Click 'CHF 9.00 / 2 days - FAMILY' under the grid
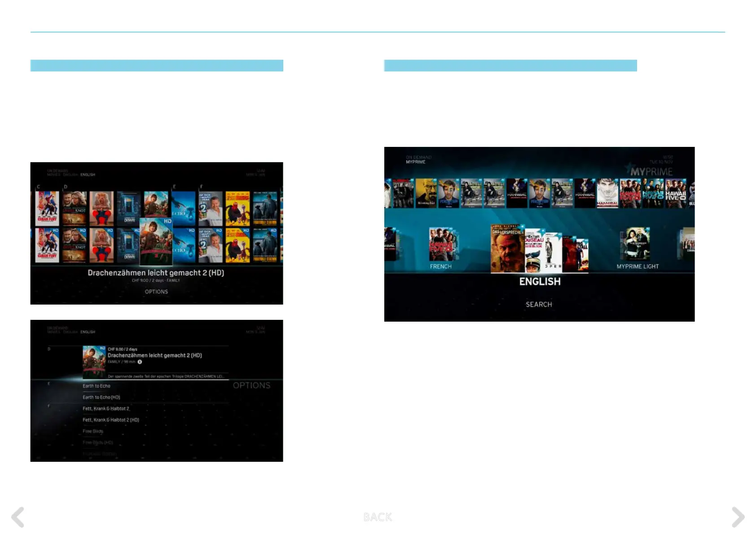Viewport: 756px width, 535px height. [156, 280]
